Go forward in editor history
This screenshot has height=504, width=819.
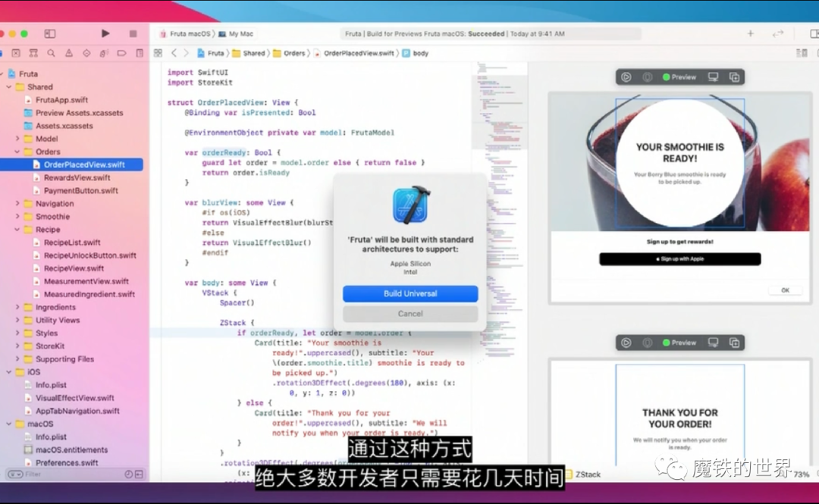186,53
